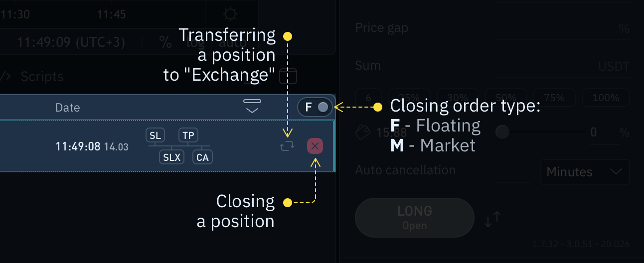Open the Minutes dropdown
The width and height of the screenshot is (644, 263).
(585, 172)
